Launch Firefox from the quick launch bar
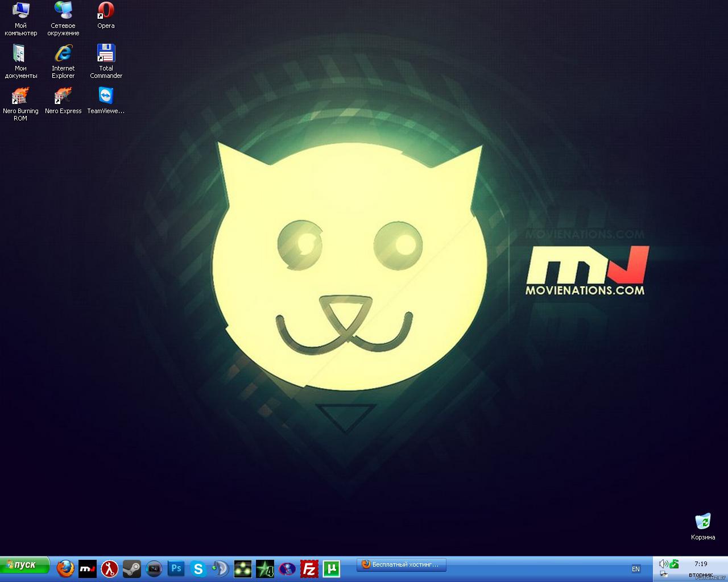 [65, 568]
